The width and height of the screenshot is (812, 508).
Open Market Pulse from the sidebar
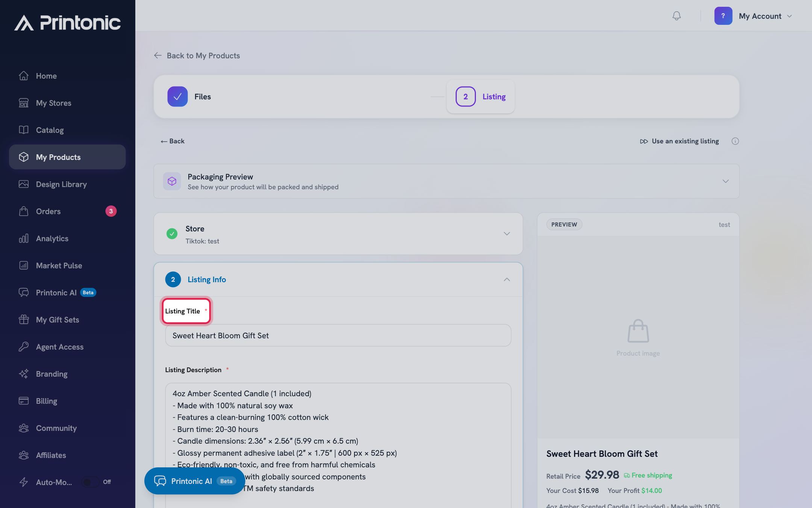point(67,266)
